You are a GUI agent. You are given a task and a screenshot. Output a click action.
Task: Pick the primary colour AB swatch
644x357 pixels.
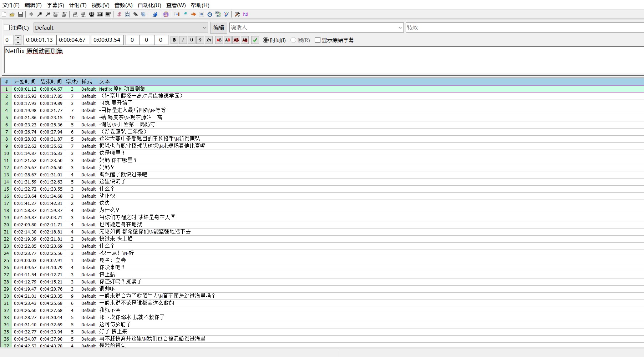(219, 40)
